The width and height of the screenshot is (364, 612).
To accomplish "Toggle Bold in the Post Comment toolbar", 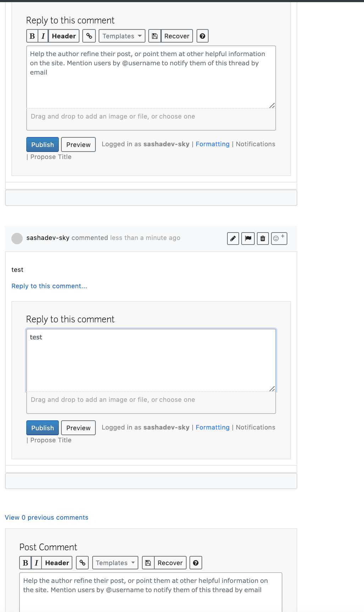I will 25,563.
